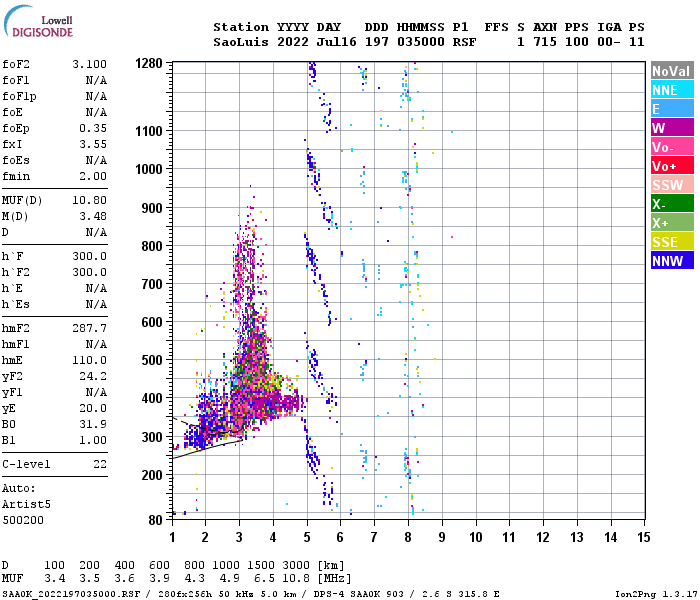Viewport: 700px width, 600px height.
Task: Click the B1 value 1.00
Action: point(93,440)
